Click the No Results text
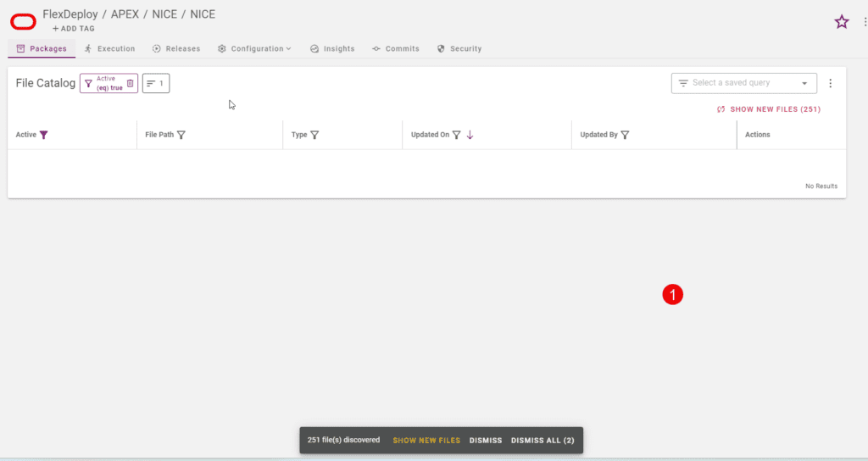The height and width of the screenshot is (461, 868). tap(821, 186)
